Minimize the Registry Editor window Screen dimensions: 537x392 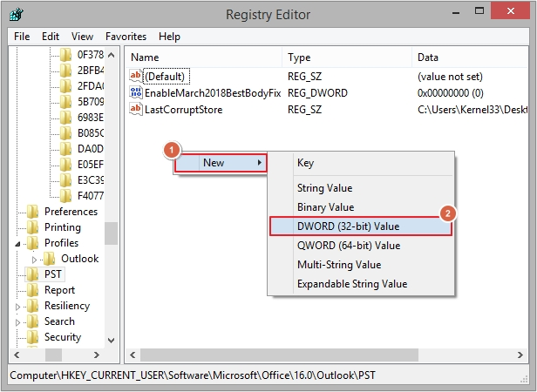(x=456, y=13)
